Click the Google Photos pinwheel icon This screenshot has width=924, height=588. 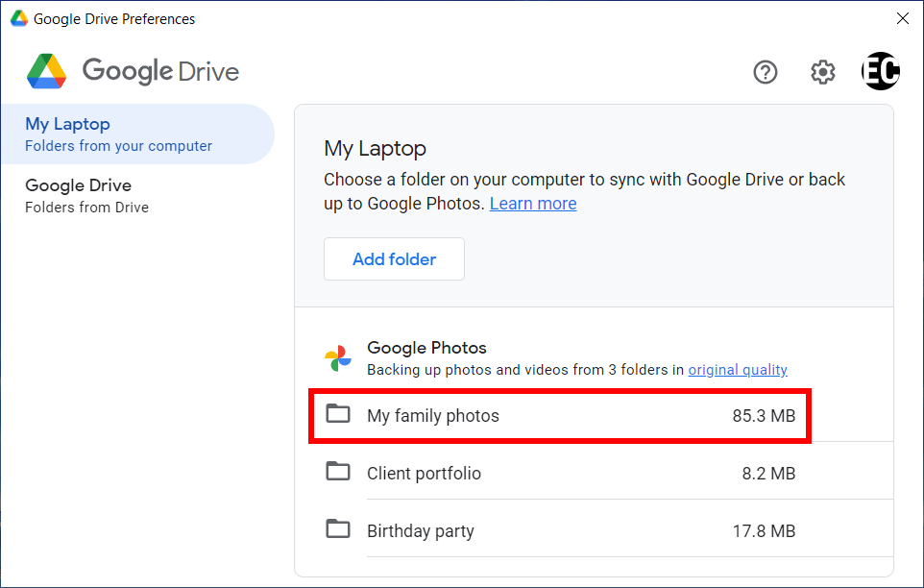pos(338,358)
